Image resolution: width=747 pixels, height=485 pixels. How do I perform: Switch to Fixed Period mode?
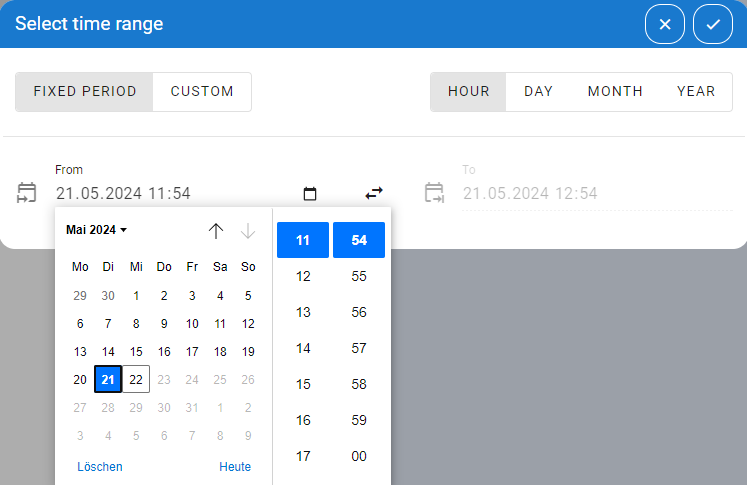click(85, 91)
